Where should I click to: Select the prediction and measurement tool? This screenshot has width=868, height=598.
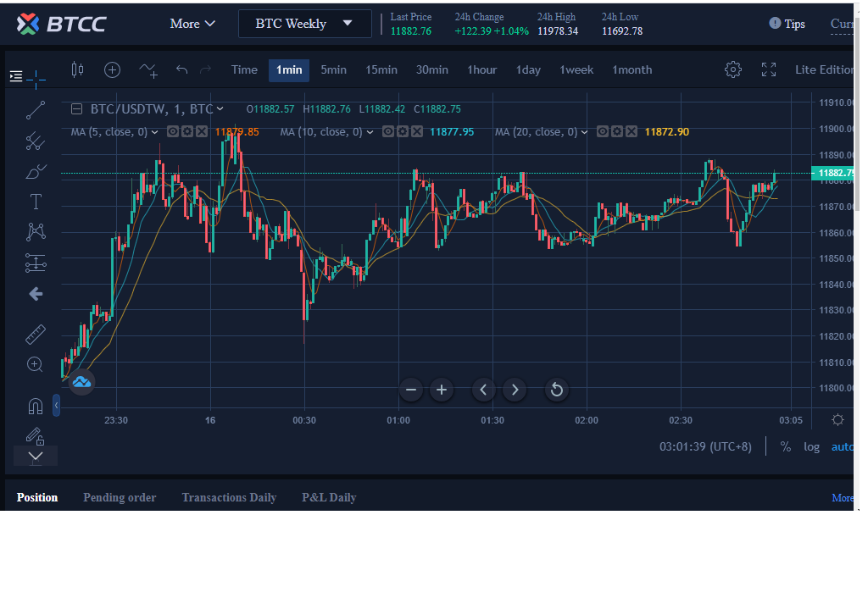coord(36,263)
